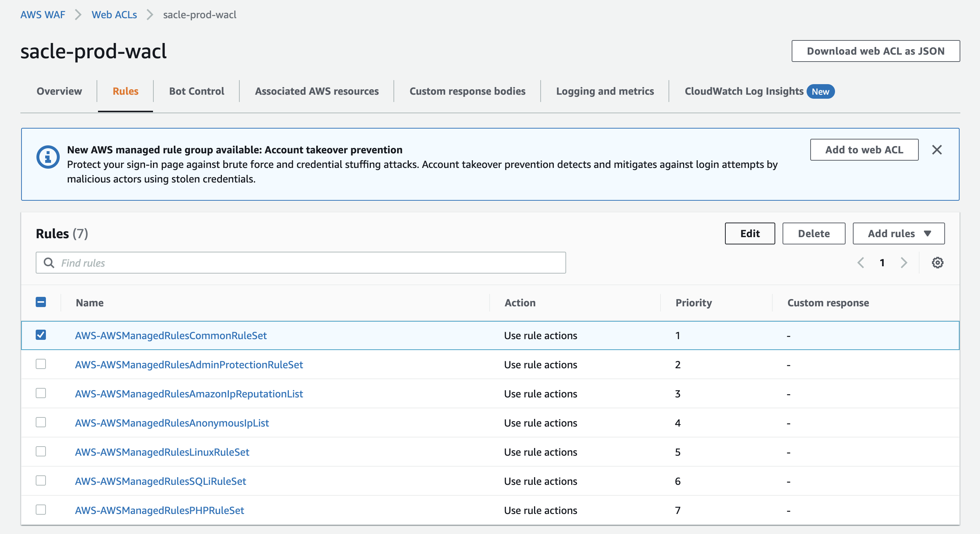The image size is (980, 534).
Task: Check the AWSManagedRulesLinuxRuleSet checkbox
Action: [41, 451]
